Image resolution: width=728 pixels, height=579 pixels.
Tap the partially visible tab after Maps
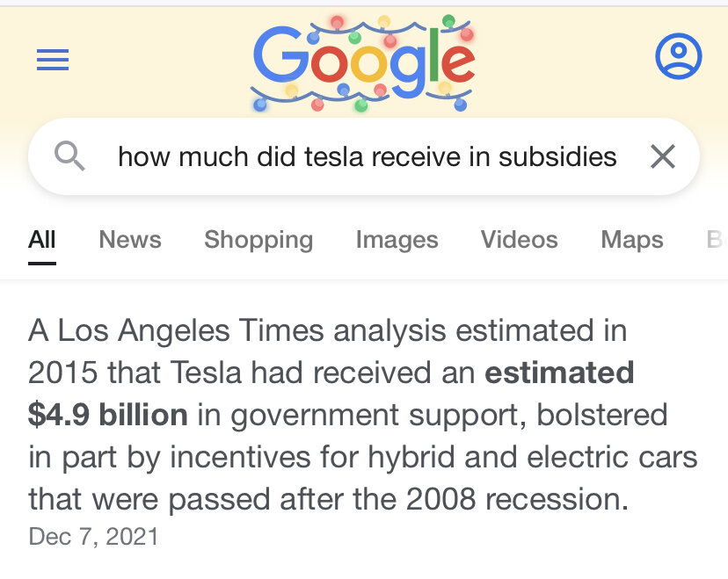click(x=716, y=240)
